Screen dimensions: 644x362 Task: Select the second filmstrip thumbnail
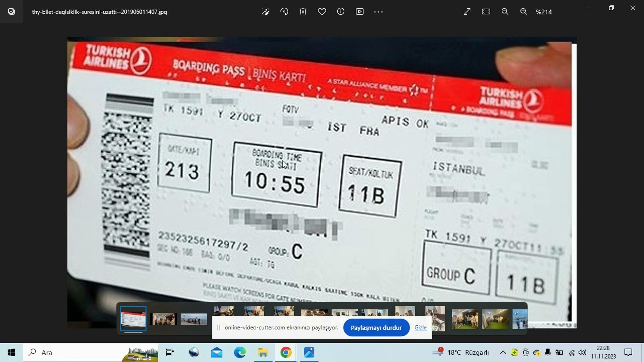pyautogui.click(x=164, y=319)
